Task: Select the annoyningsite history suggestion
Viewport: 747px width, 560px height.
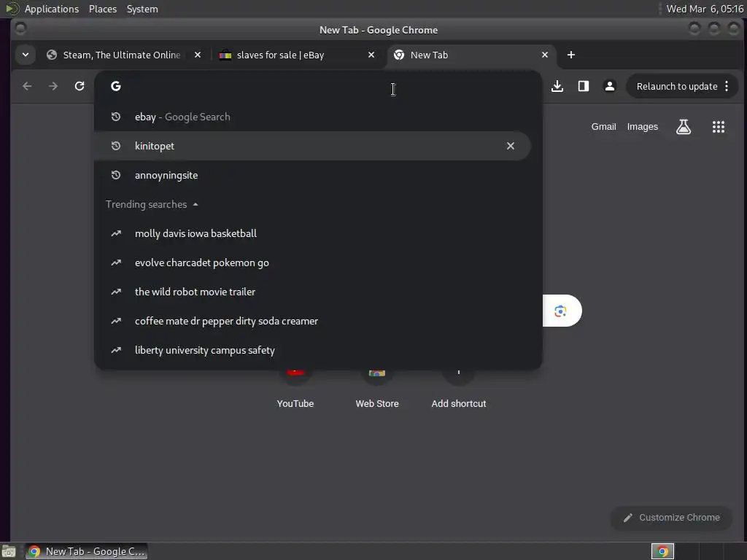Action: [312, 175]
